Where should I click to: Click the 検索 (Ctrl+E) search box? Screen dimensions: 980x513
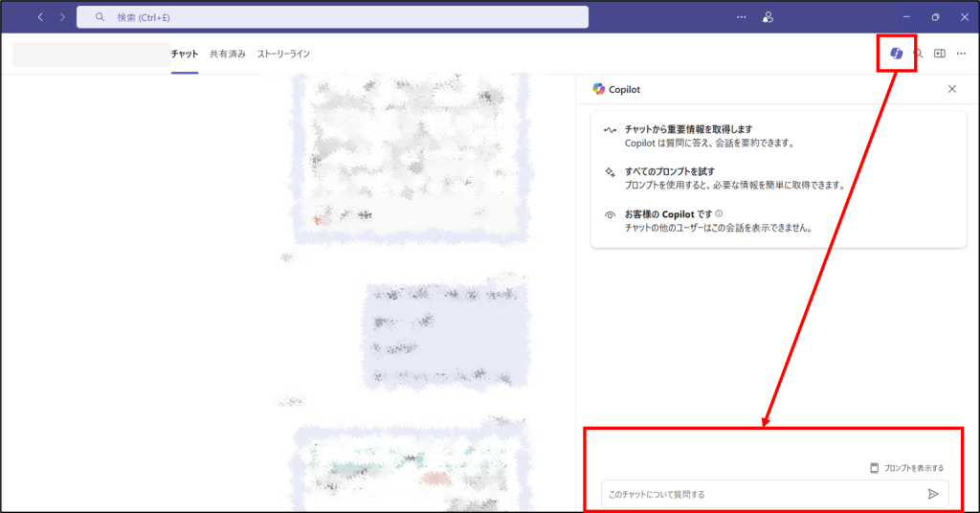[x=332, y=17]
